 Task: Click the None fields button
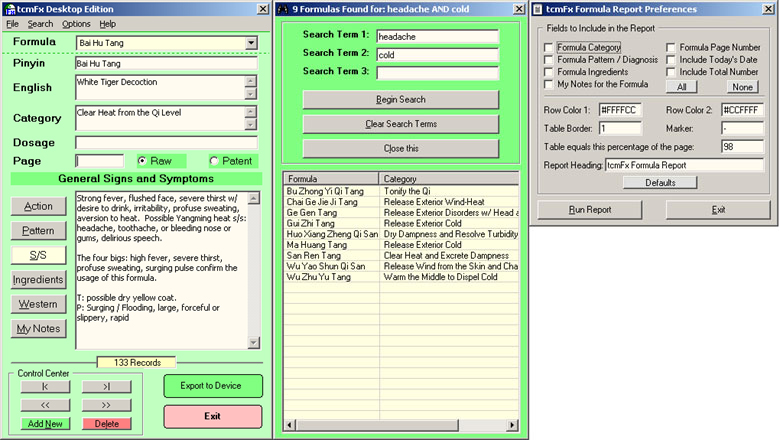tap(742, 87)
